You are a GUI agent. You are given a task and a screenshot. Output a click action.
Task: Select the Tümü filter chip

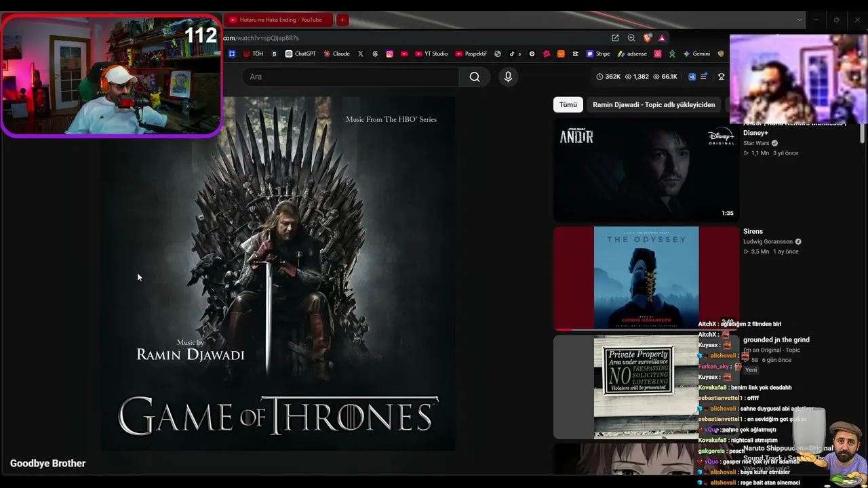(x=568, y=104)
